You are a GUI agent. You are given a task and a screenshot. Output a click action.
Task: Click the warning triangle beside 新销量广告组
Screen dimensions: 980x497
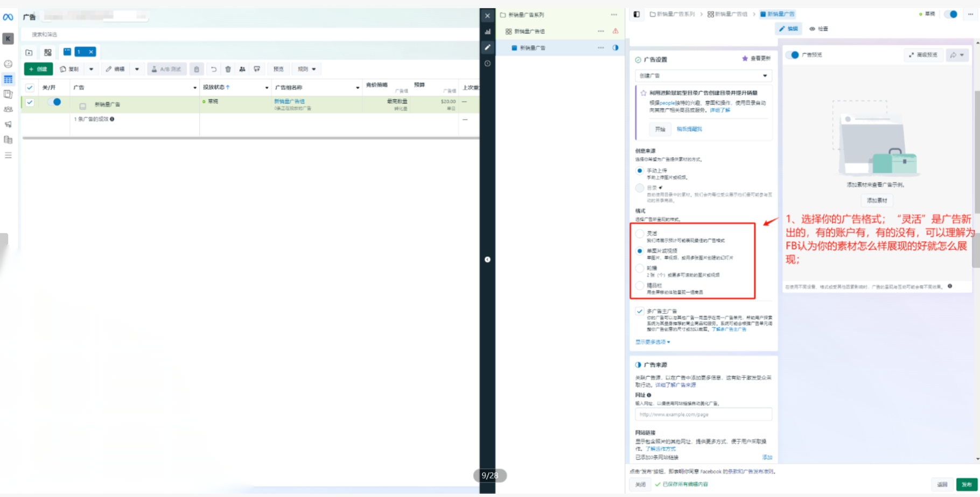point(615,31)
